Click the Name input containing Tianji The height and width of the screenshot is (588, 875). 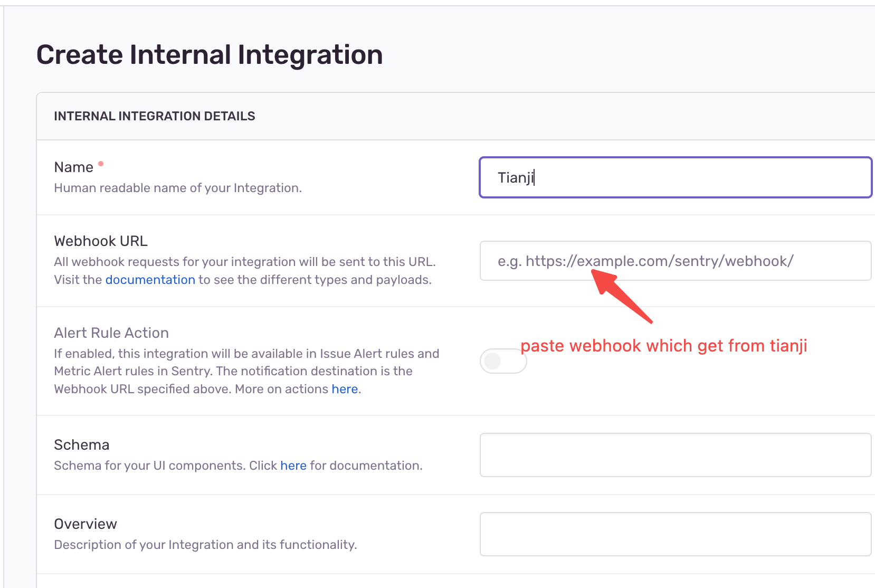675,177
